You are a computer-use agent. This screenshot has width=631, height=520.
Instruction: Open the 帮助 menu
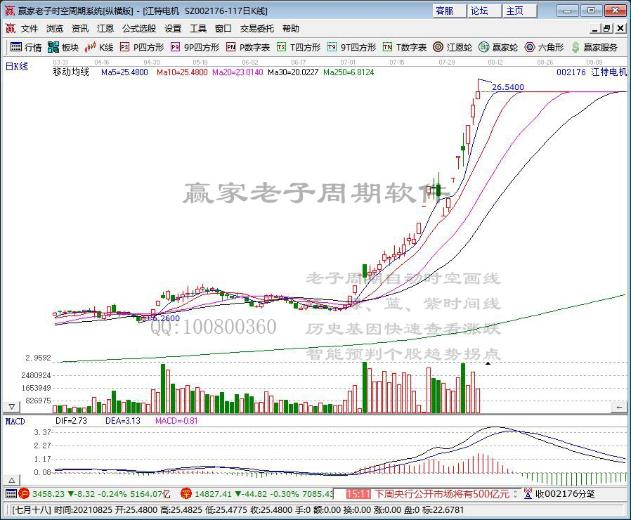[x=291, y=28]
